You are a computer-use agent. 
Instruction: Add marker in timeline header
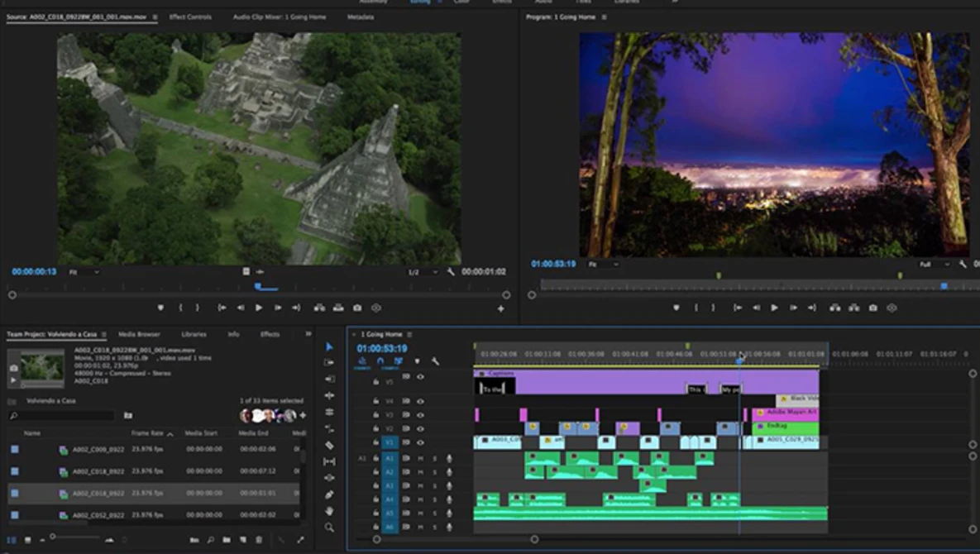(417, 361)
